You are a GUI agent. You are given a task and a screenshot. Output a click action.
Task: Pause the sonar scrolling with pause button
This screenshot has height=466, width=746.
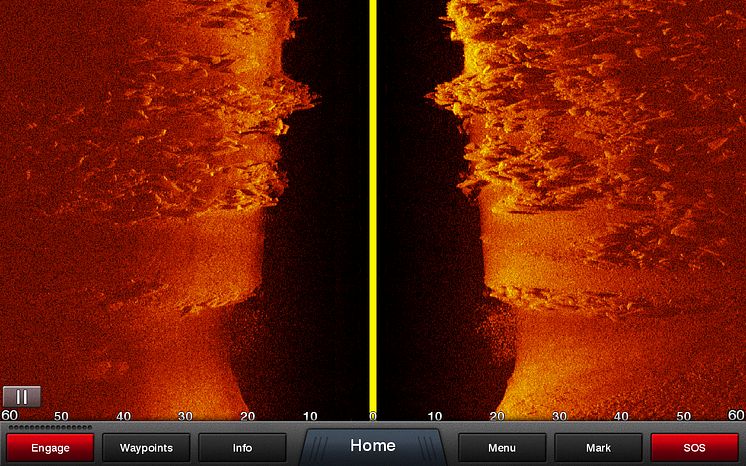[22, 397]
